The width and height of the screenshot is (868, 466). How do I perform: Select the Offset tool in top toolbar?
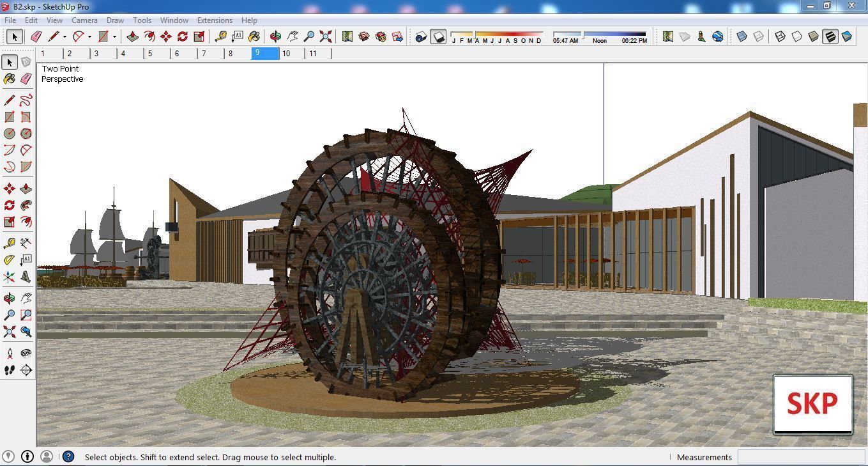pyautogui.click(x=149, y=36)
